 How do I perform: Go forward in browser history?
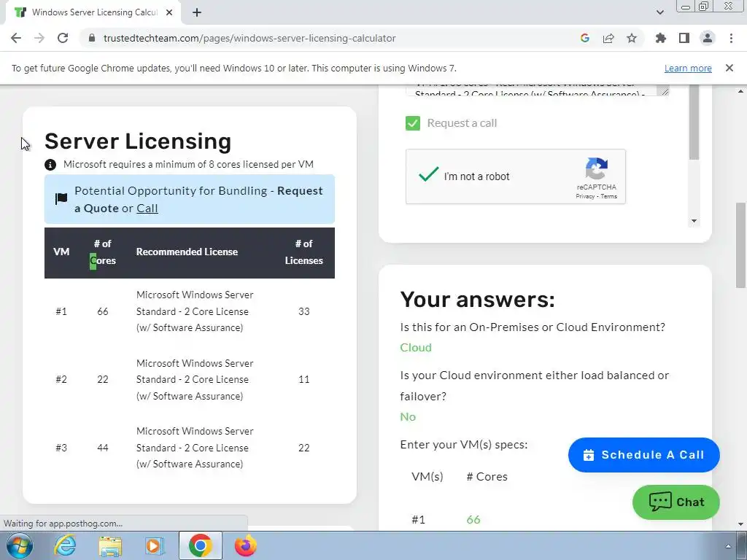[39, 38]
